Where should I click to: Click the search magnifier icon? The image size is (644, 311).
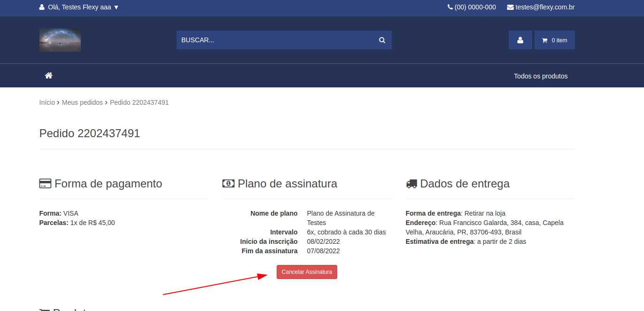(x=382, y=40)
